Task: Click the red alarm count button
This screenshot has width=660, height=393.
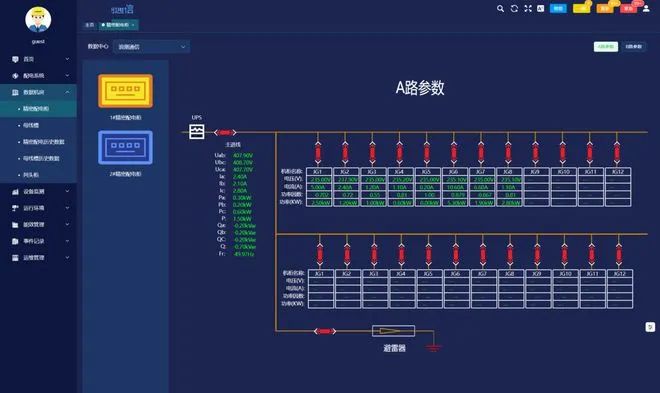Action: click(628, 8)
